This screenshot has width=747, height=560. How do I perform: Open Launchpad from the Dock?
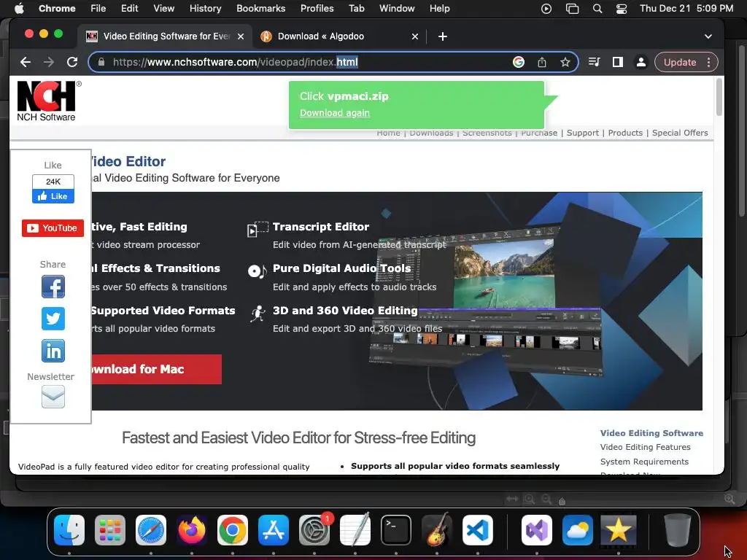[110, 530]
